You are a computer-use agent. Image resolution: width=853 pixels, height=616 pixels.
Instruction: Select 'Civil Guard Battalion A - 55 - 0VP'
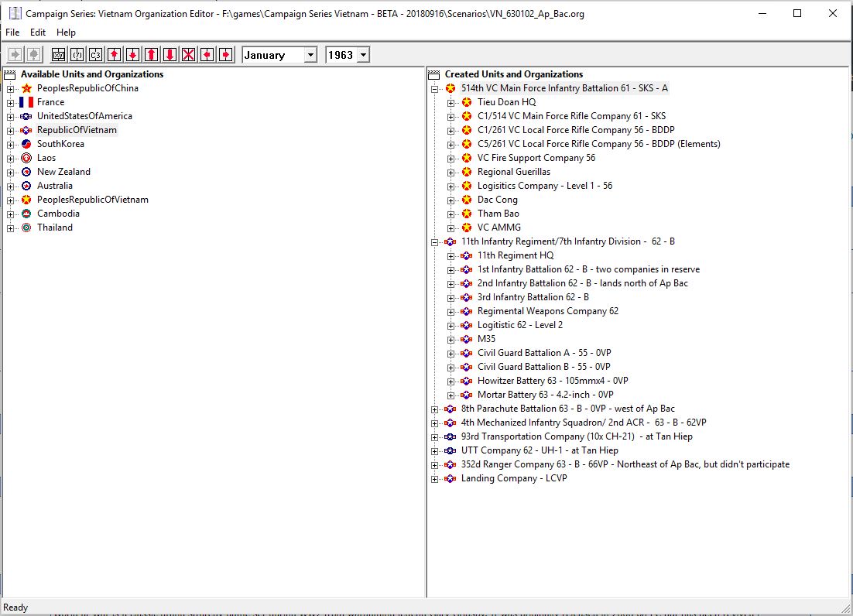point(544,354)
